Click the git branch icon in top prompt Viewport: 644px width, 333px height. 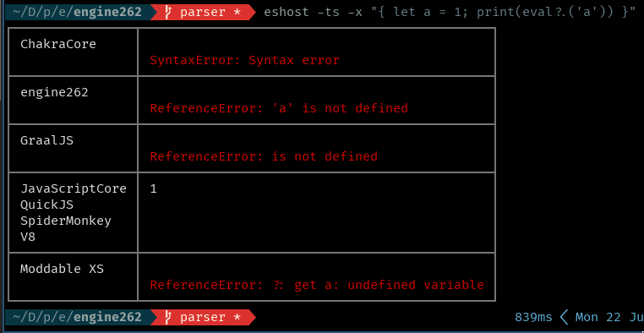(x=167, y=13)
